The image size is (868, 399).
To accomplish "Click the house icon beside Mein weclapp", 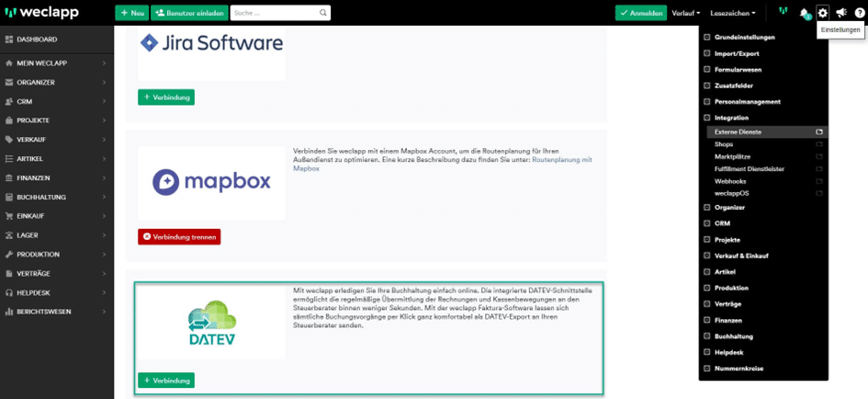I will [8, 63].
